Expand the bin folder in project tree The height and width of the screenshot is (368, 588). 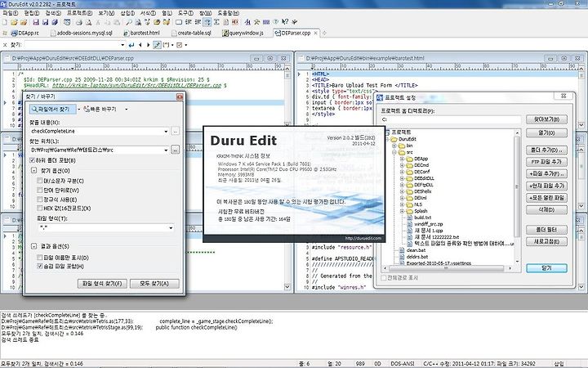tap(394, 146)
